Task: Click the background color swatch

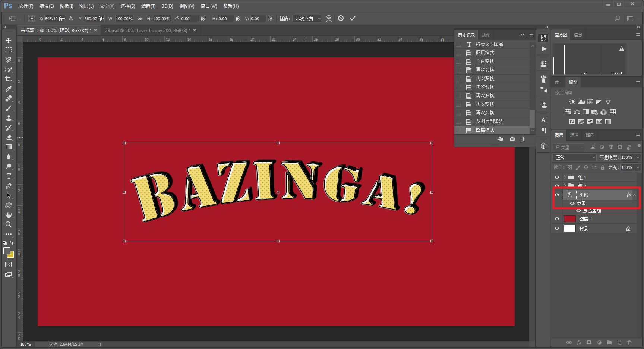Action: (x=11, y=255)
